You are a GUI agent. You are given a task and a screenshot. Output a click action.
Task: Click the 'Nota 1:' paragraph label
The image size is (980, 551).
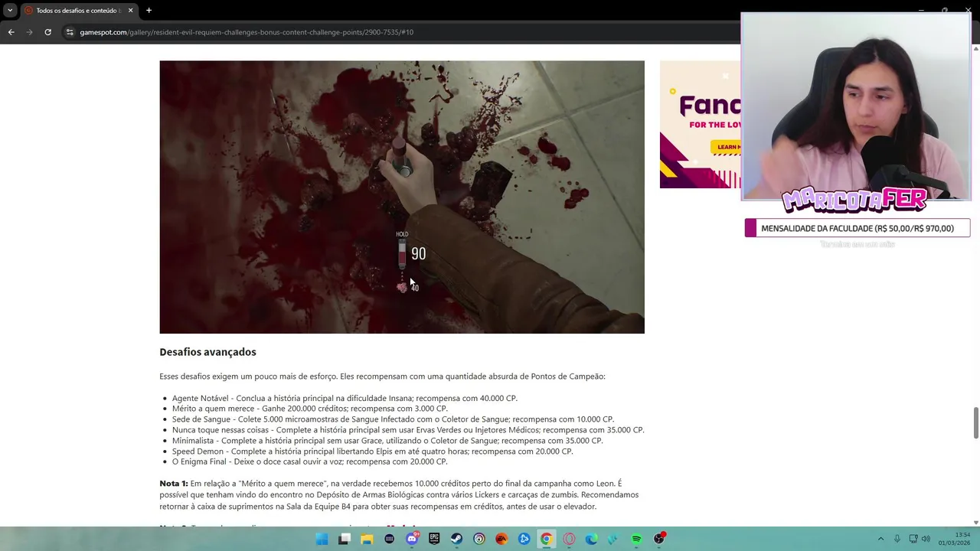pos(173,484)
